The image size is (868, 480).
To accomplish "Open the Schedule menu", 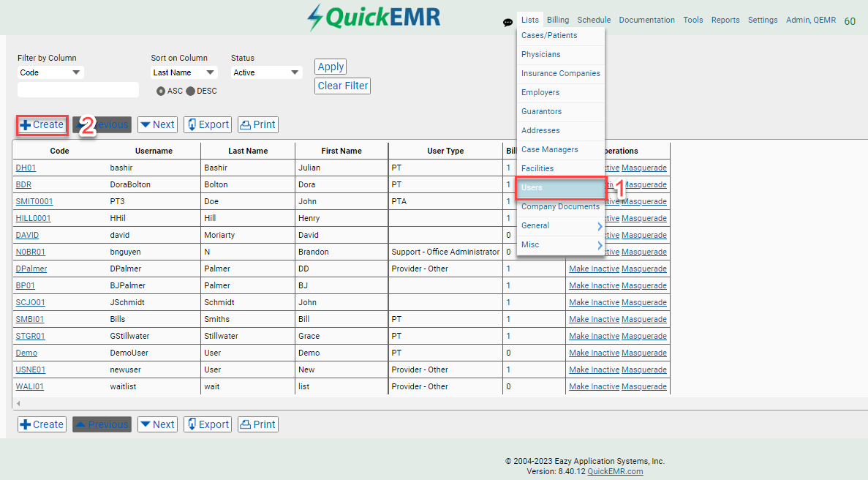I will [x=594, y=20].
